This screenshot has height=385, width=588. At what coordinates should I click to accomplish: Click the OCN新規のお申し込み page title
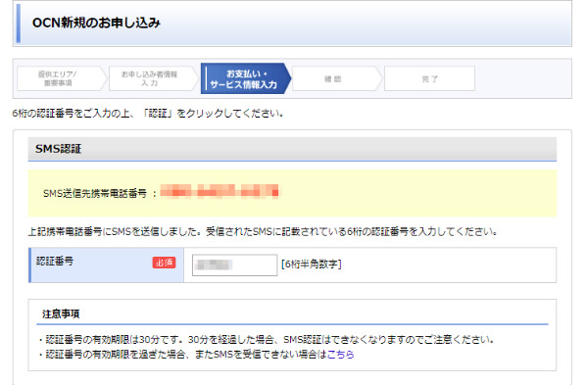(x=96, y=23)
